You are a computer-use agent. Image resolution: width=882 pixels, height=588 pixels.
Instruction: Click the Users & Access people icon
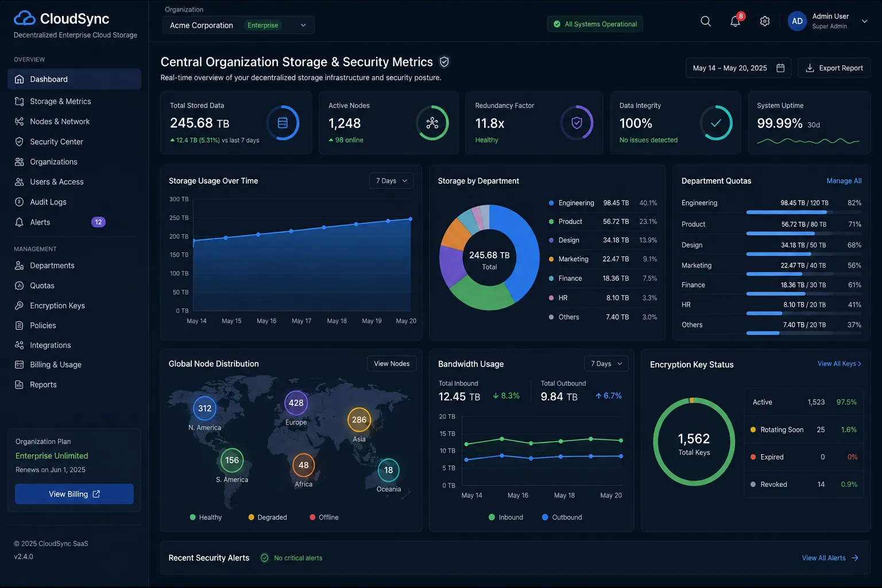click(x=19, y=181)
